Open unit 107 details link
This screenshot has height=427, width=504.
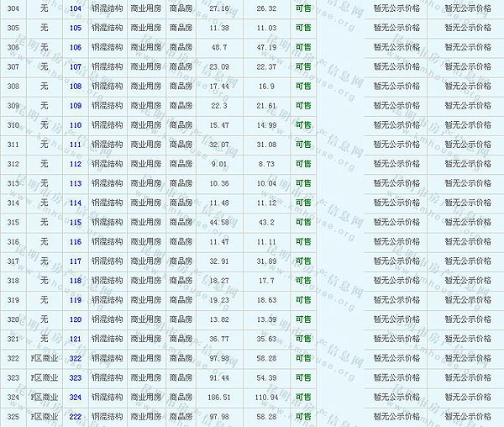76,66
